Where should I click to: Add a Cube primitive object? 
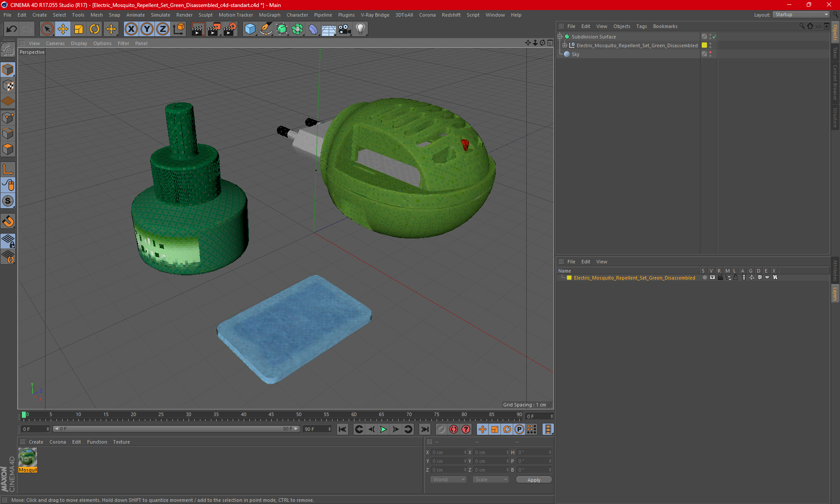click(250, 29)
